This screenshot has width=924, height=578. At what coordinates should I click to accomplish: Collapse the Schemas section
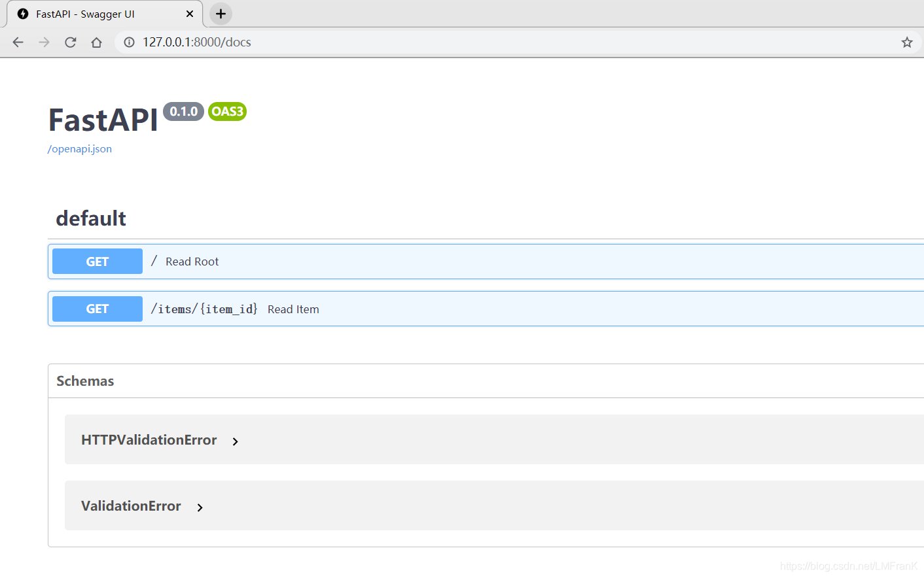pyautogui.click(x=85, y=381)
